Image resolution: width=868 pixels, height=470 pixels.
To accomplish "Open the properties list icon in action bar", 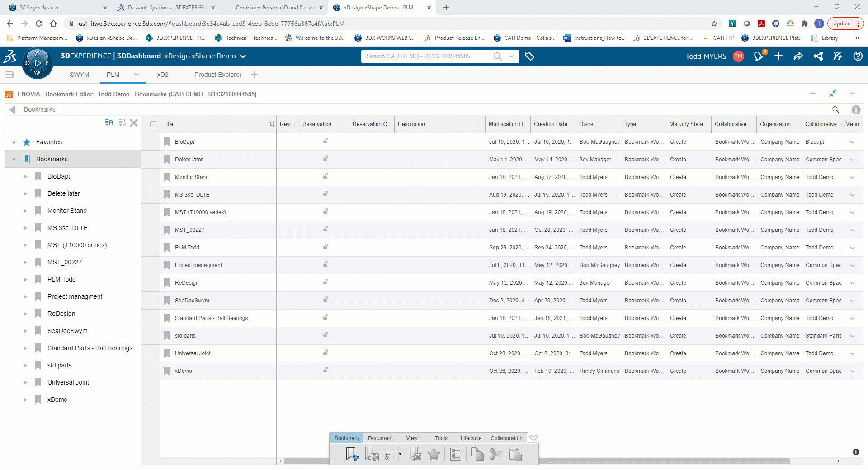I will (456, 454).
